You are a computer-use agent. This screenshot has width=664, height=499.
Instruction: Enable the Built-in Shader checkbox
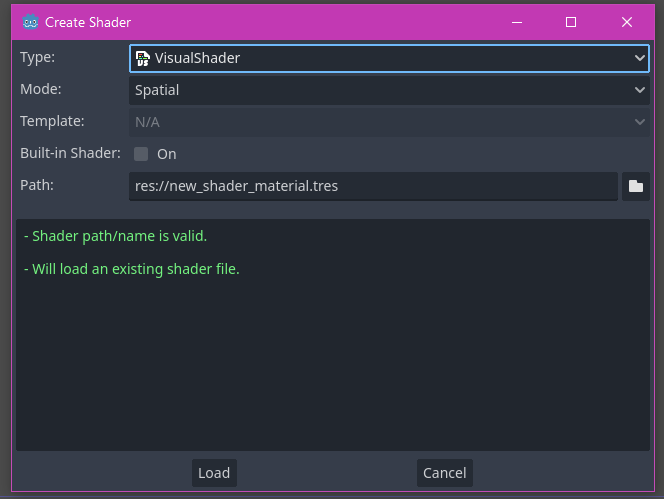click(x=141, y=154)
